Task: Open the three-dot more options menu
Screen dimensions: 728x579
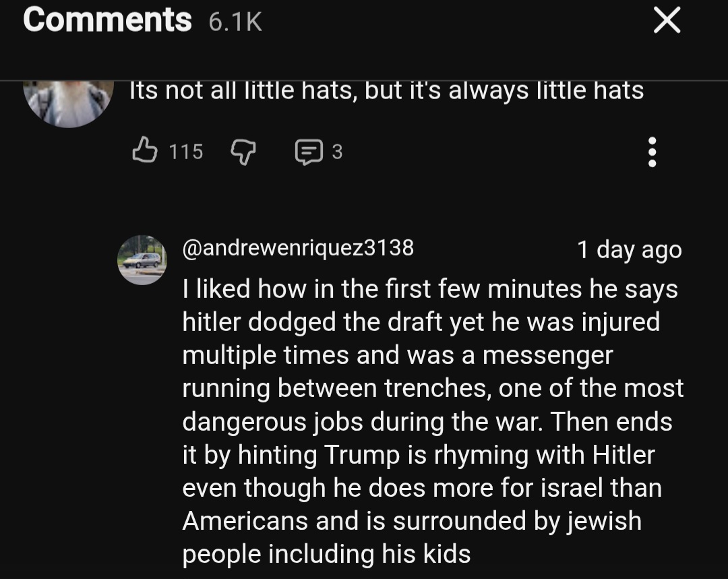Action: (651, 152)
